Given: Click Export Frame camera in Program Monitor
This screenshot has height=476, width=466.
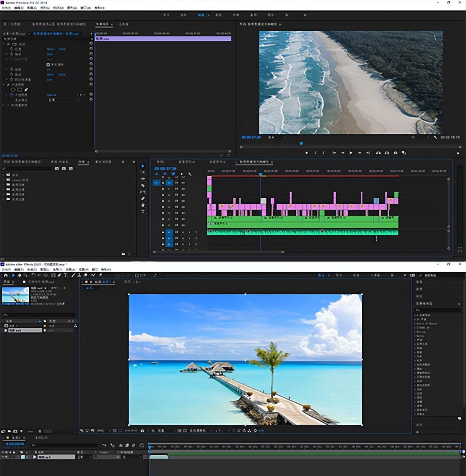Looking at the screenshot, I should 396,153.
